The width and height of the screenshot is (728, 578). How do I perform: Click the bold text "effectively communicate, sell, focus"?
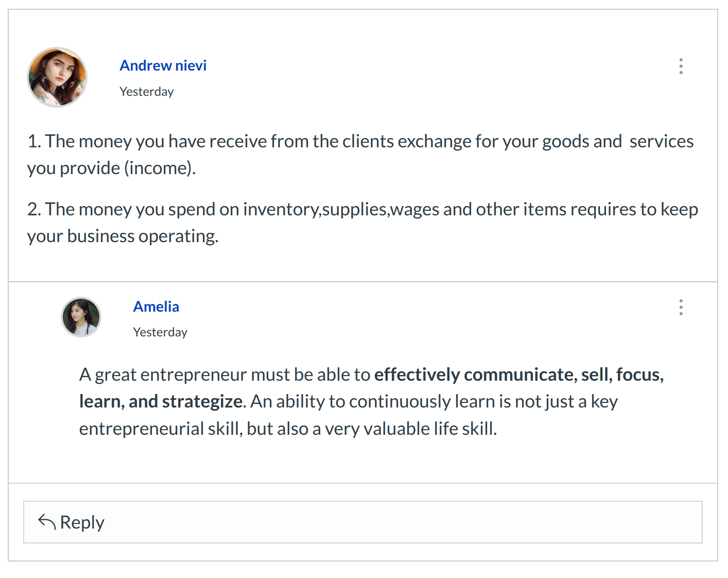pyautogui.click(x=518, y=375)
